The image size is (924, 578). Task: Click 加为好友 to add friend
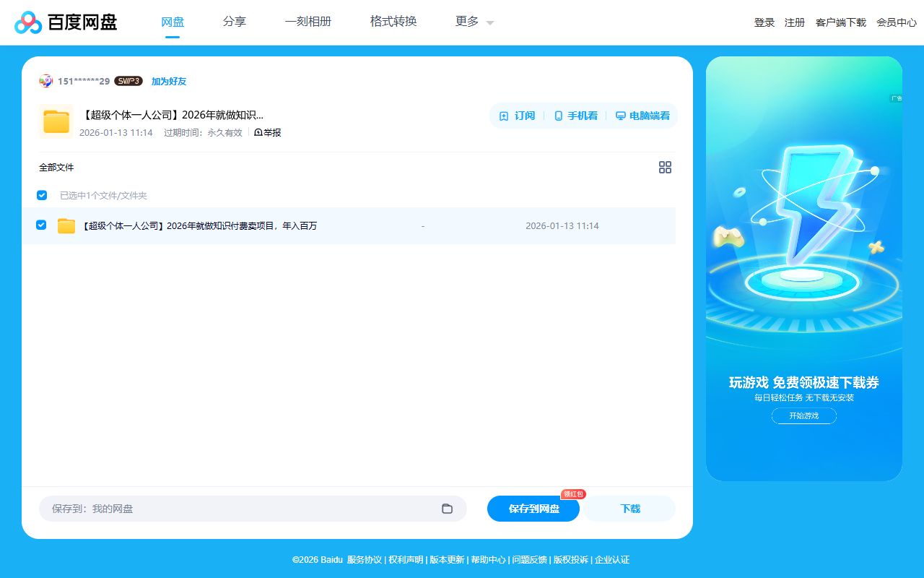point(168,81)
